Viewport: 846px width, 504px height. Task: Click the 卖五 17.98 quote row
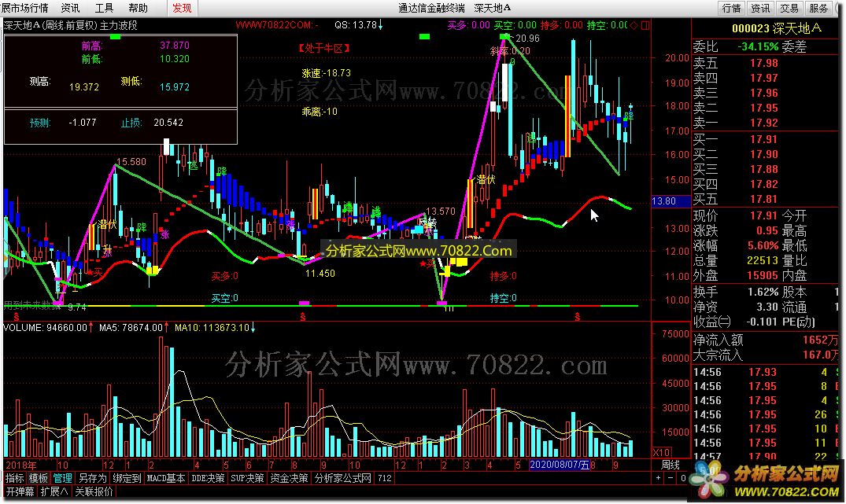[767, 63]
